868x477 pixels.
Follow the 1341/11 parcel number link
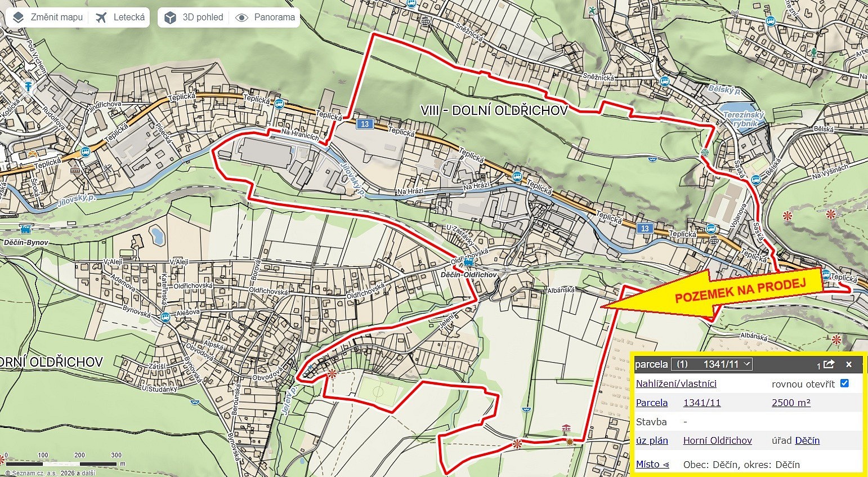pyautogui.click(x=702, y=403)
